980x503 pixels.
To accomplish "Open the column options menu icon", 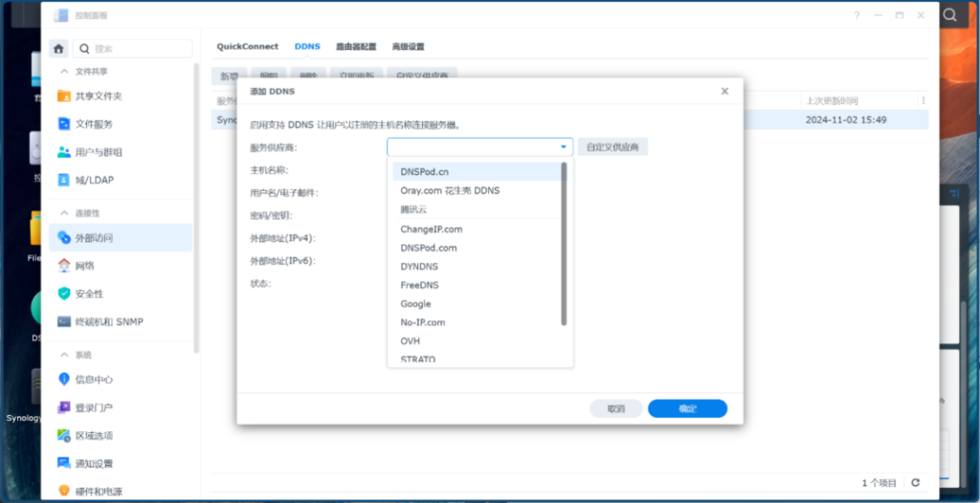I will tap(924, 100).
